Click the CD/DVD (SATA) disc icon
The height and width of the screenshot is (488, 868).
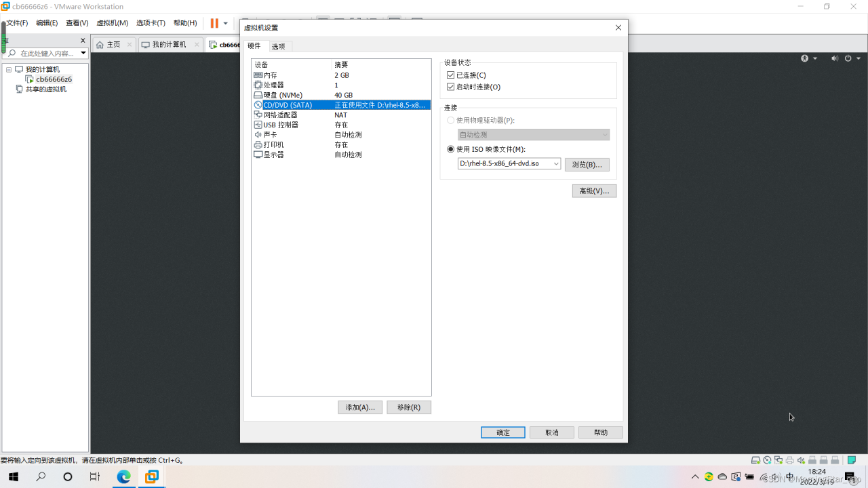[258, 105]
